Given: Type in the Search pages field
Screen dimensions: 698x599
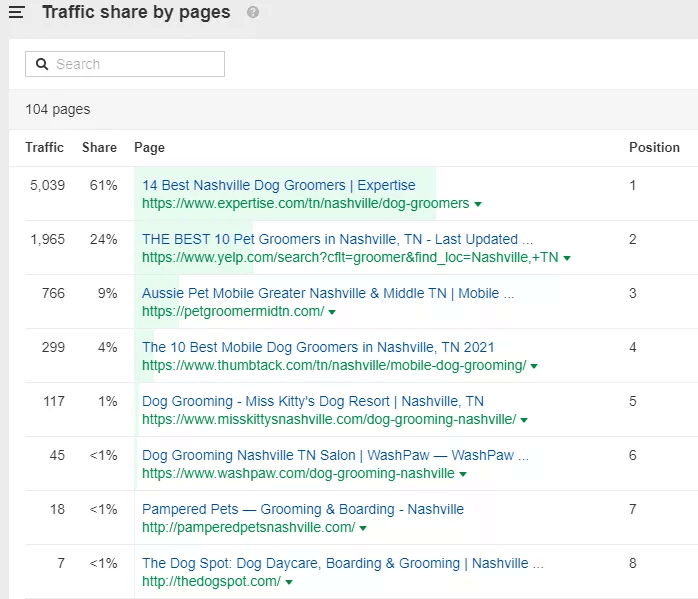Looking at the screenshot, I should point(135,64).
